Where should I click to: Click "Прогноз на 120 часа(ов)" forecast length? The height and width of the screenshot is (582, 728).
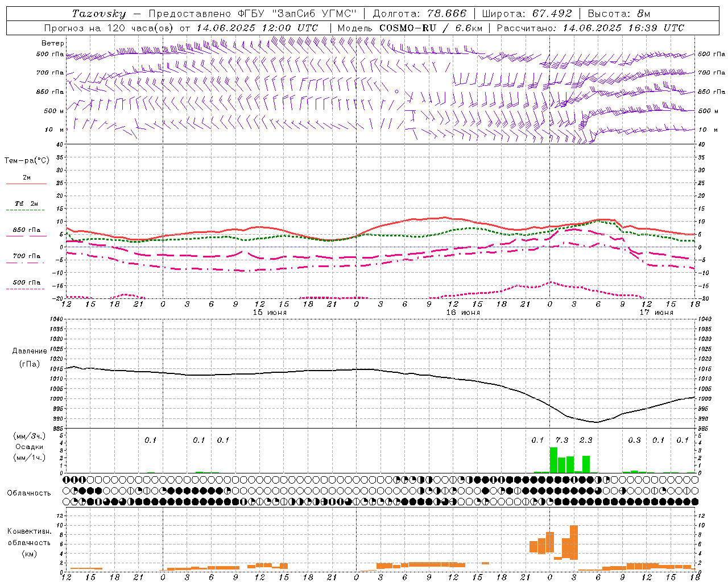click(109, 28)
